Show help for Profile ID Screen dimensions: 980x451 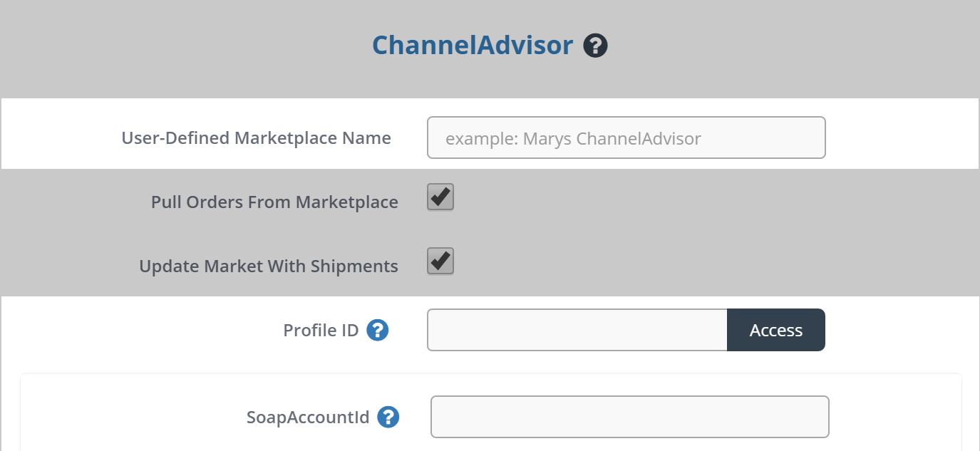[378, 330]
